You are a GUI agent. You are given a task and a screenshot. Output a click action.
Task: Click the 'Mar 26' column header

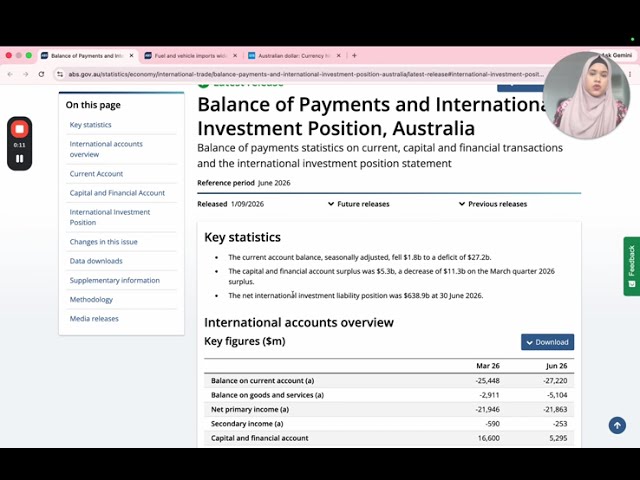(488, 366)
